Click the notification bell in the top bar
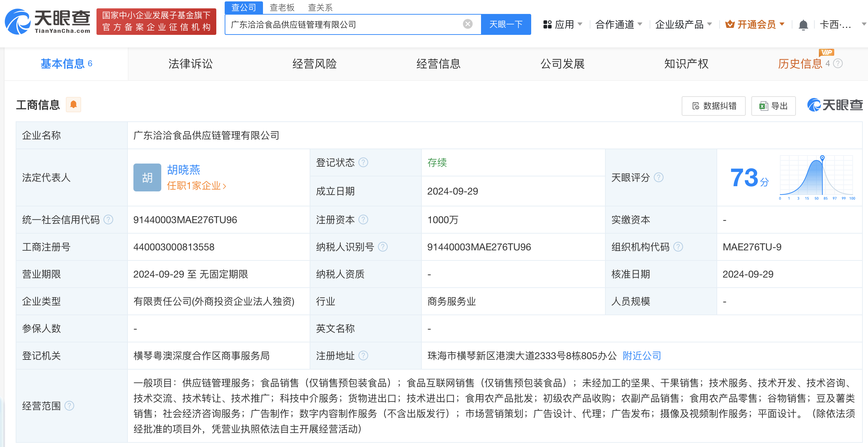 point(803,25)
